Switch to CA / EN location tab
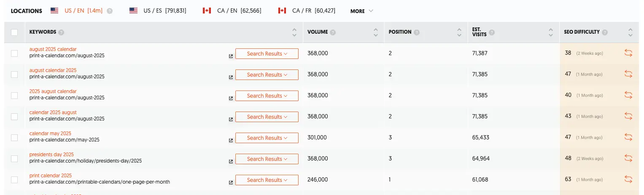Image resolution: width=644 pixels, height=195 pixels. [x=232, y=11]
